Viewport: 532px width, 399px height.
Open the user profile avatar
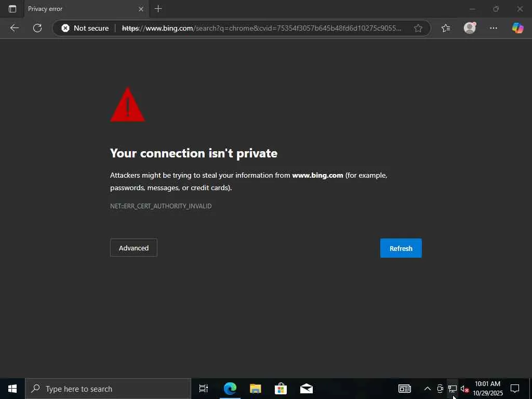click(470, 28)
